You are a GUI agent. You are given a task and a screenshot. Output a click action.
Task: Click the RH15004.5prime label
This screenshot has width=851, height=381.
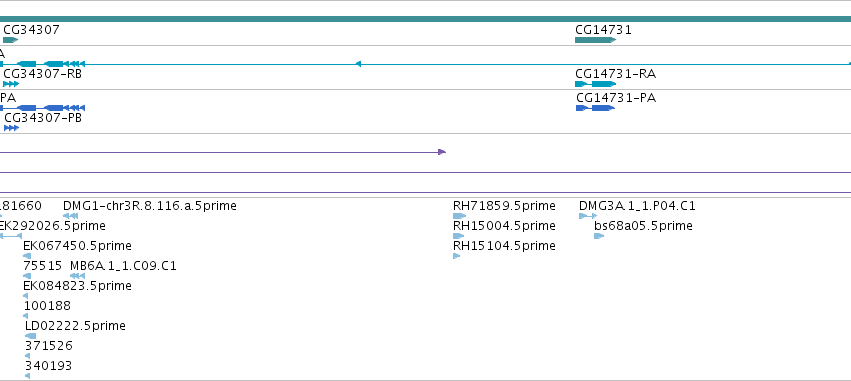tap(504, 226)
